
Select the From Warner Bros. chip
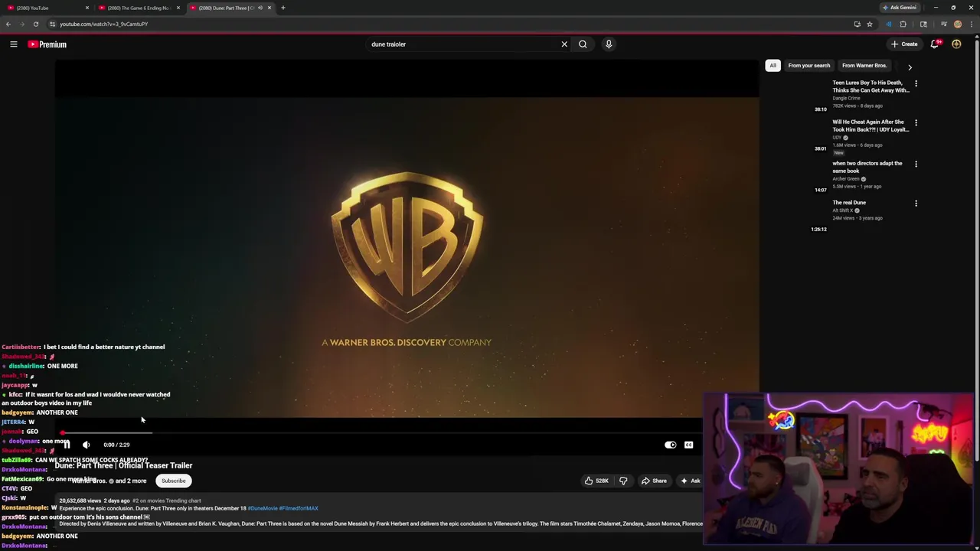coord(864,66)
